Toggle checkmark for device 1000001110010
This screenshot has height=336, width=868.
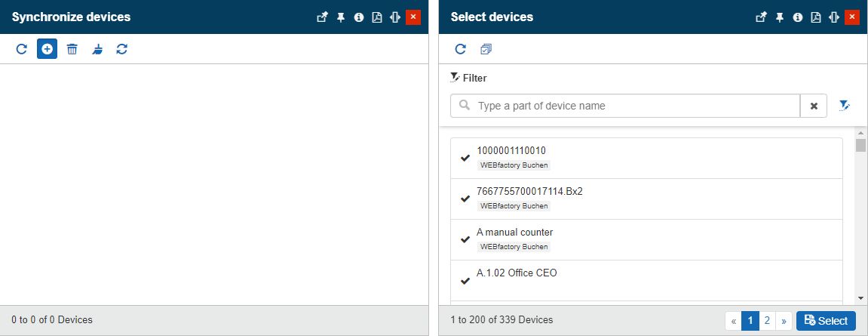[465, 158]
